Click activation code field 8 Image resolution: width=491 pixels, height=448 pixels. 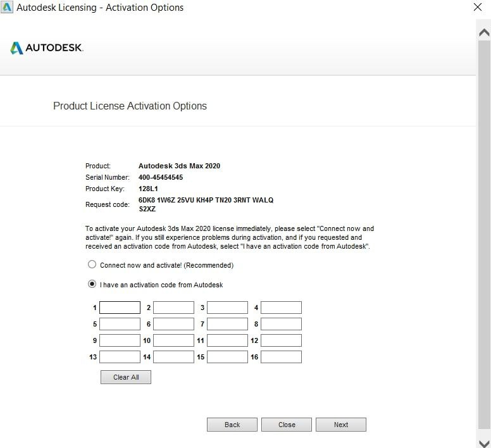(281, 324)
